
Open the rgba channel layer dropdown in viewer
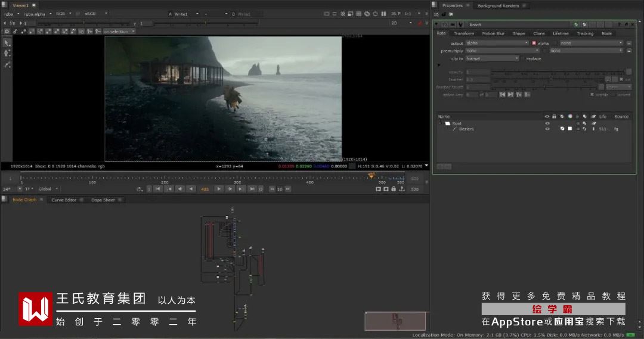click(x=11, y=14)
